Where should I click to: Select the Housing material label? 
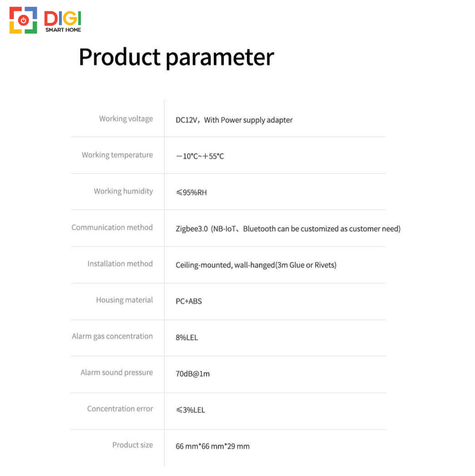coord(125,300)
